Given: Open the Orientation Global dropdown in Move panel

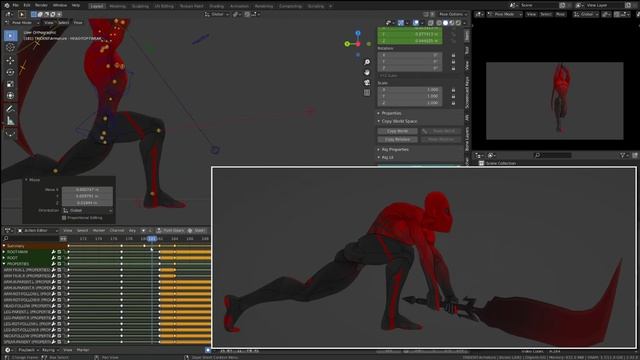Looking at the screenshot, I should tap(87, 211).
